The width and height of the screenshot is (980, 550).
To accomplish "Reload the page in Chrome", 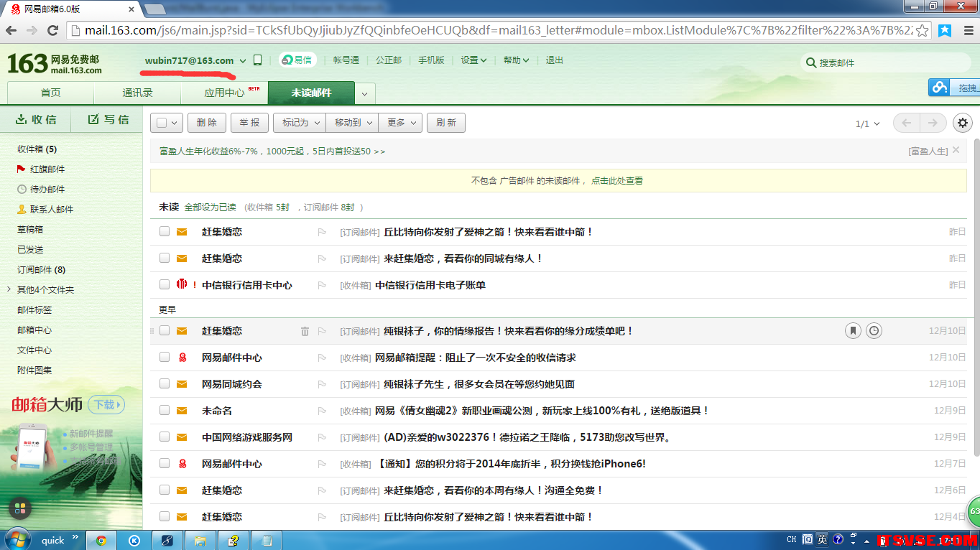I will [52, 30].
